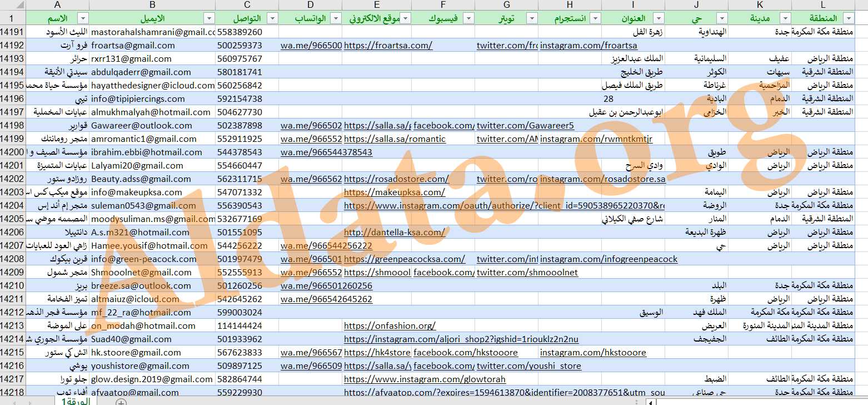The width and height of the screenshot is (868, 405).
Task: Open WhatsApp link wa.me/966501260256
Action: coord(326,285)
